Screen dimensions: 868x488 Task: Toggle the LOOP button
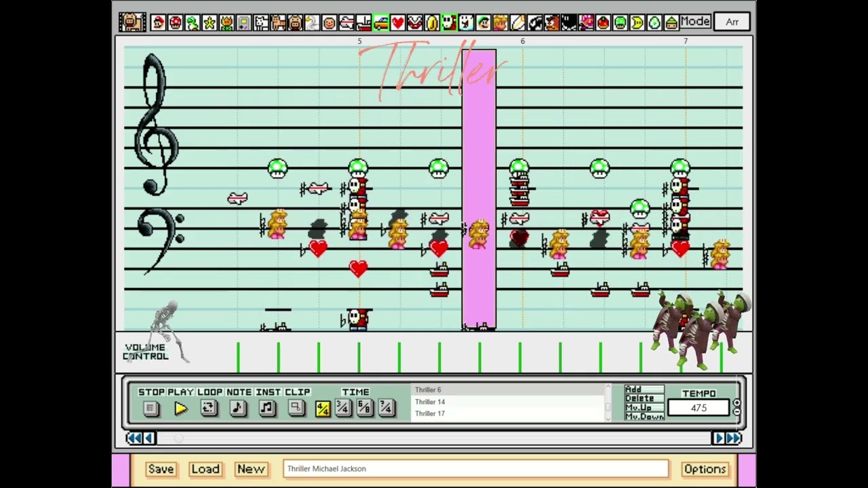(209, 408)
